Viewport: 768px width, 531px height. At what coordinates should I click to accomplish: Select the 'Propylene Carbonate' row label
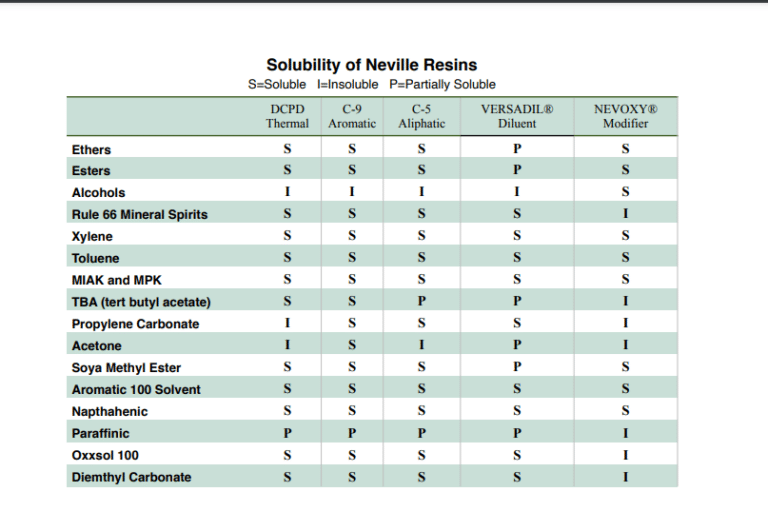(135, 324)
